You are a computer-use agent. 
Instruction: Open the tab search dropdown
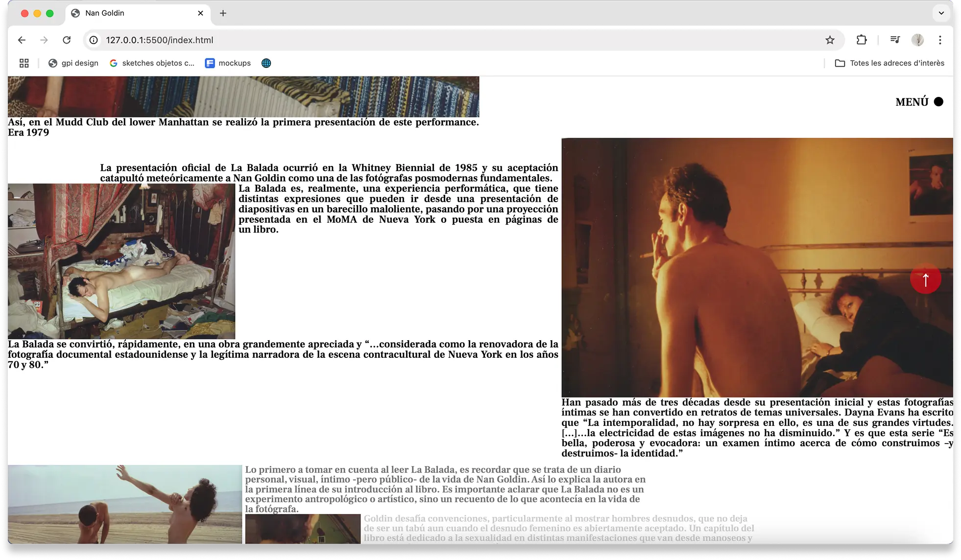(941, 13)
